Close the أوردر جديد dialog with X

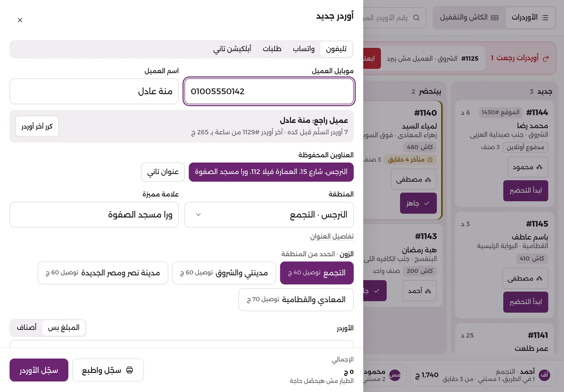[20, 20]
